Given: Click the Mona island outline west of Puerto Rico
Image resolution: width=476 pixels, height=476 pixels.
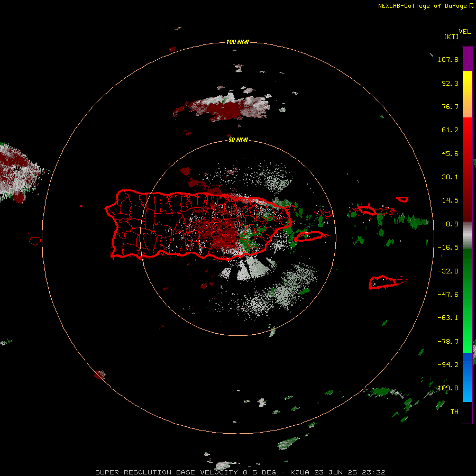Looking at the screenshot, I should pos(35,241).
